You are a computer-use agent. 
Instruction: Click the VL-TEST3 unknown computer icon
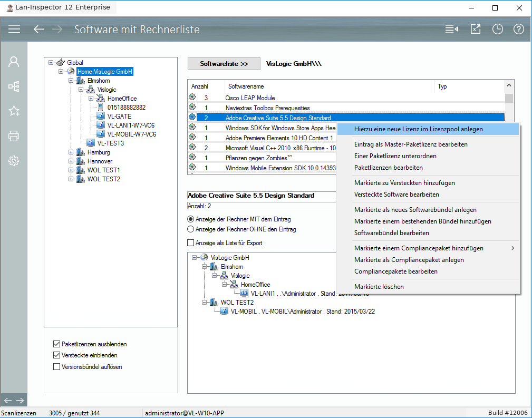pos(90,143)
